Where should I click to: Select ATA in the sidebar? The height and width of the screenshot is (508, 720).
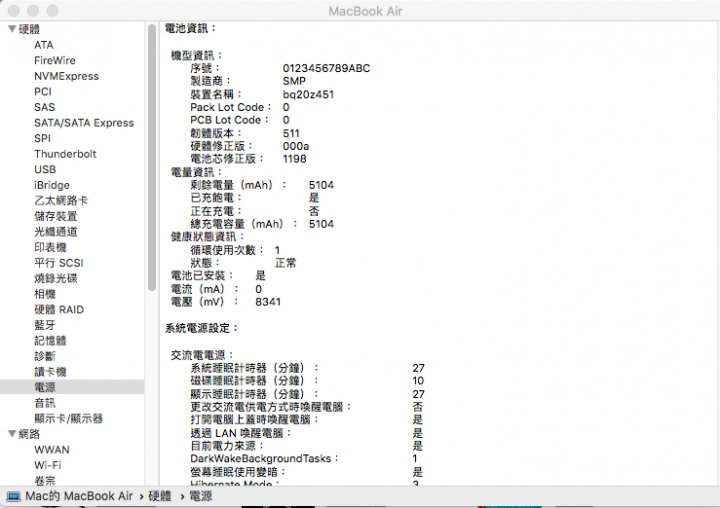click(x=44, y=45)
